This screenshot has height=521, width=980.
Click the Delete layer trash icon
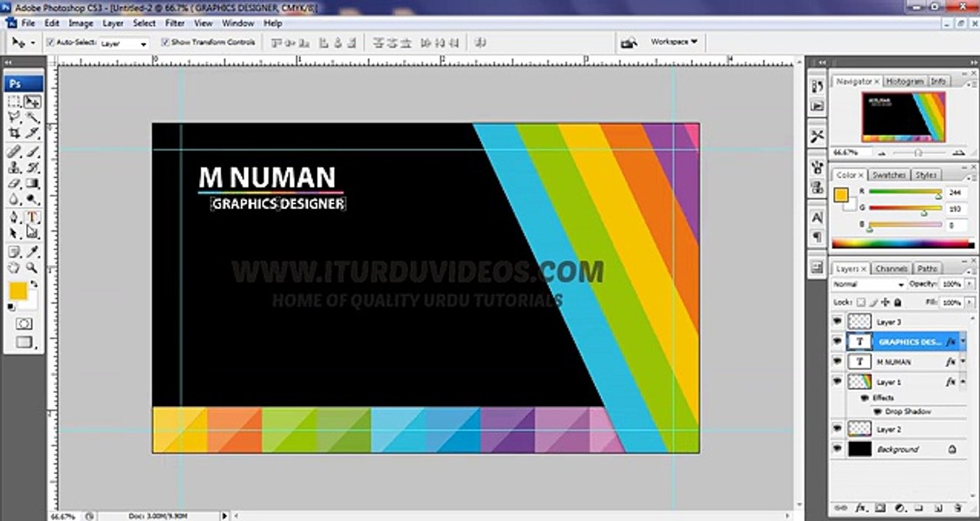point(959,508)
